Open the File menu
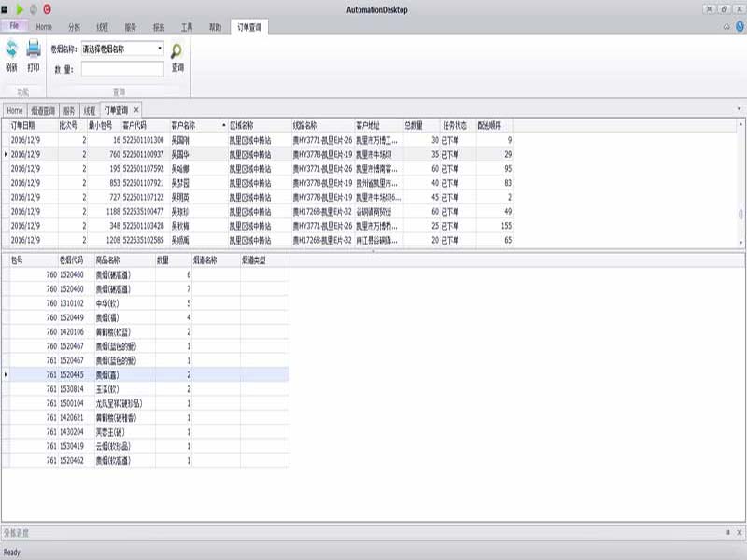Image resolution: width=747 pixels, height=560 pixels. click(14, 26)
